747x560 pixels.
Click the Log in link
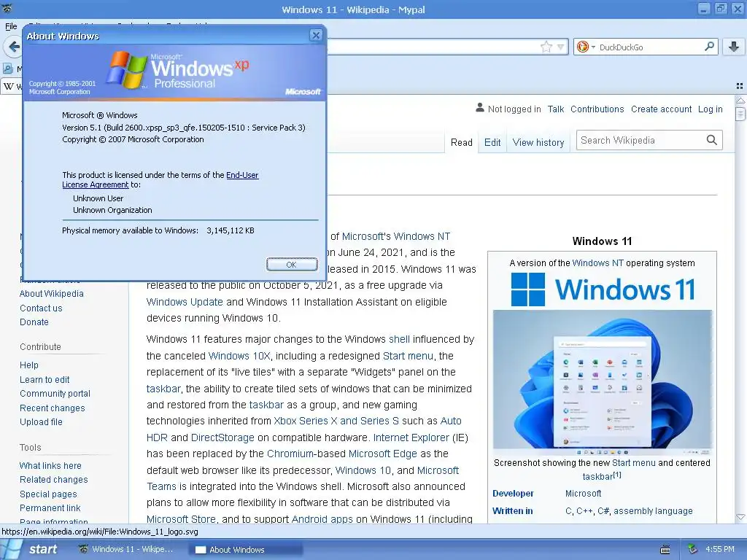click(710, 109)
